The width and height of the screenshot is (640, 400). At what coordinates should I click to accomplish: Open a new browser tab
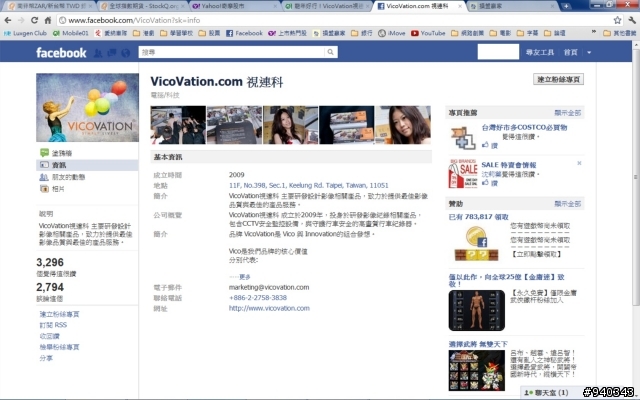(x=566, y=6)
